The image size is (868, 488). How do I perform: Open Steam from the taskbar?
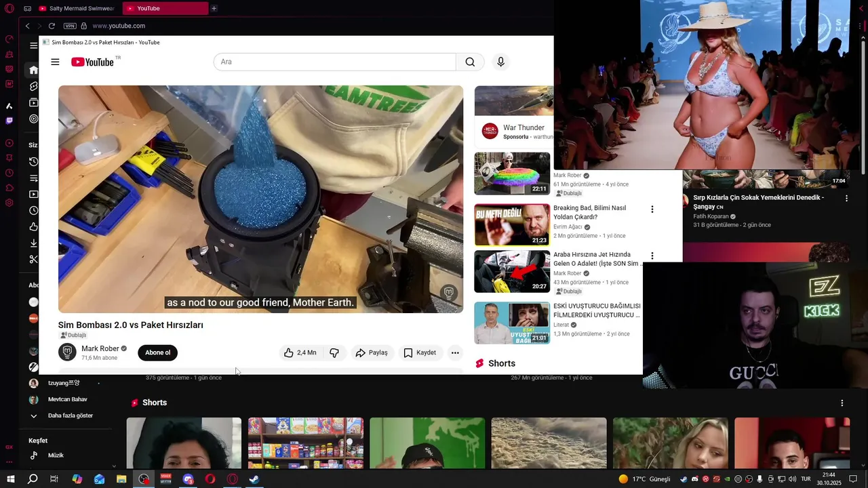254,479
